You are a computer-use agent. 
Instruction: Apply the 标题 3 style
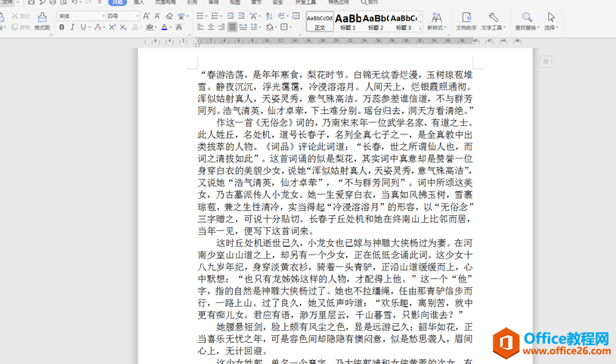(404, 22)
